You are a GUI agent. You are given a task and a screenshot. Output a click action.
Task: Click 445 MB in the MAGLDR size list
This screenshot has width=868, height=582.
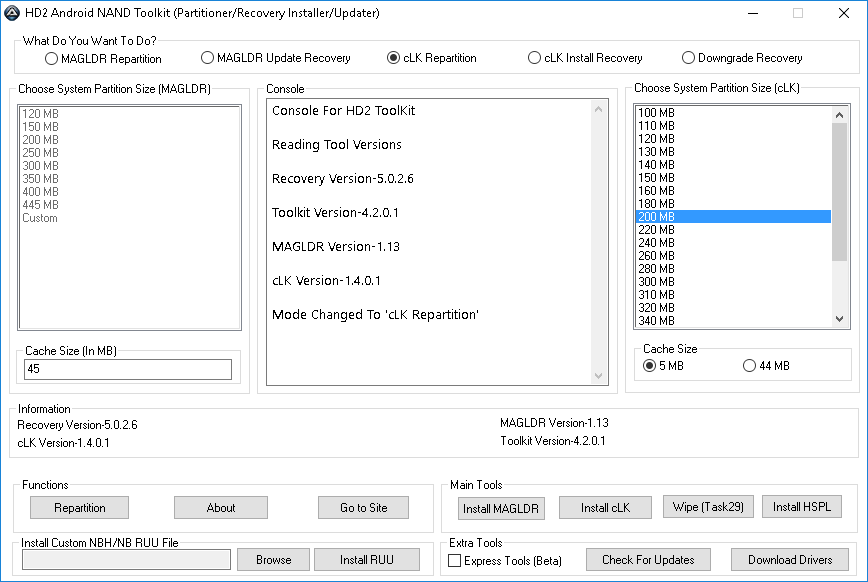[x=130, y=205]
